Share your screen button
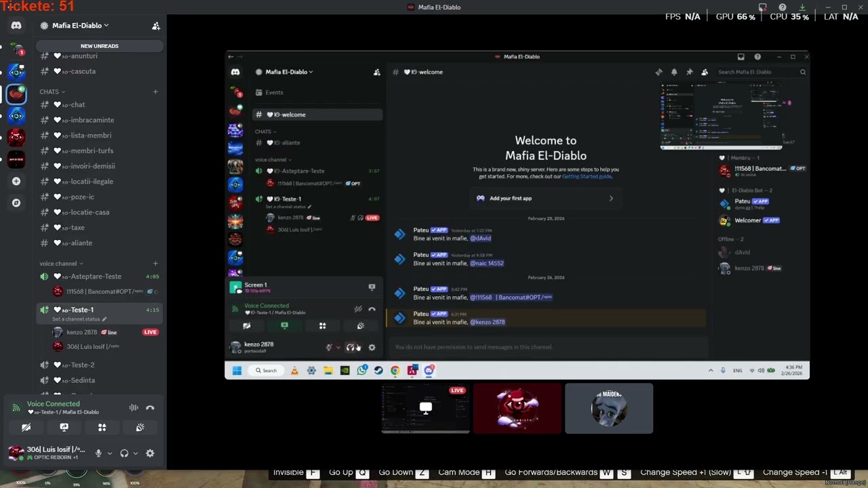This screenshot has height=488, width=868. point(64,428)
